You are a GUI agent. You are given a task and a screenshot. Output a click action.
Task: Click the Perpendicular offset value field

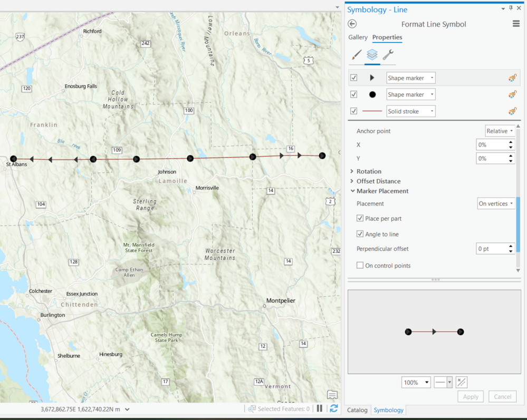[x=492, y=249]
